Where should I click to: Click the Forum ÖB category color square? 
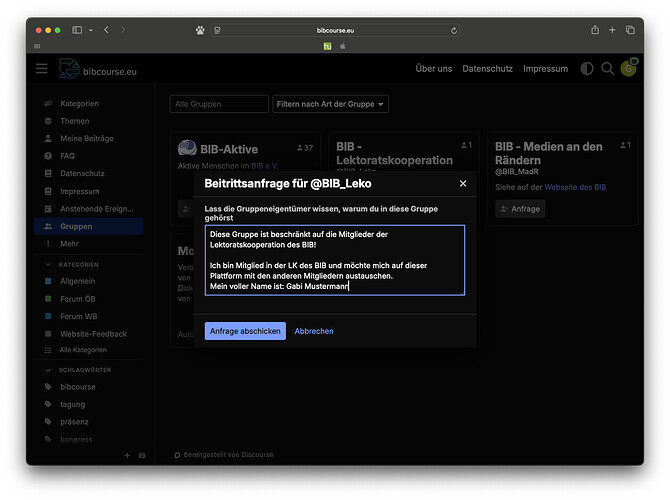coord(48,299)
